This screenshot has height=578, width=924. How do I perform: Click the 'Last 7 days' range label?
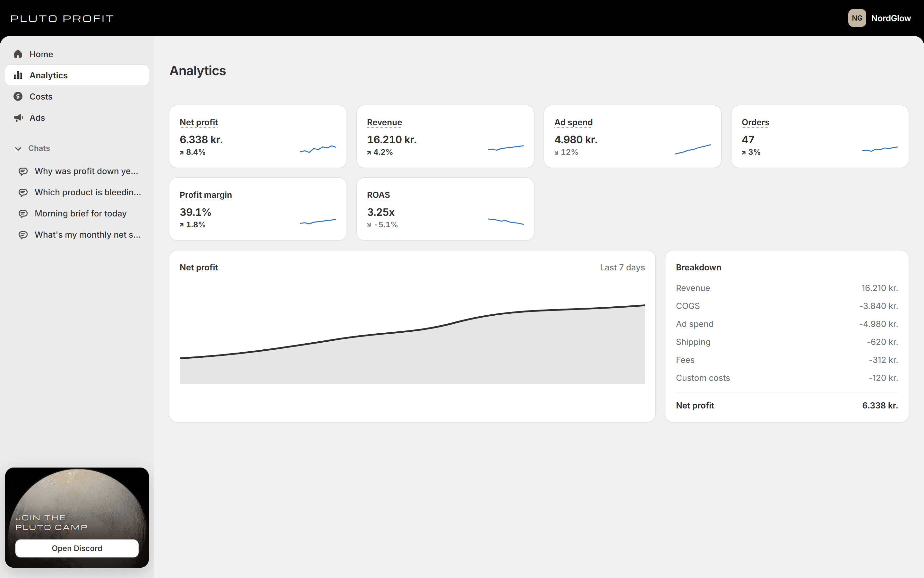point(622,267)
